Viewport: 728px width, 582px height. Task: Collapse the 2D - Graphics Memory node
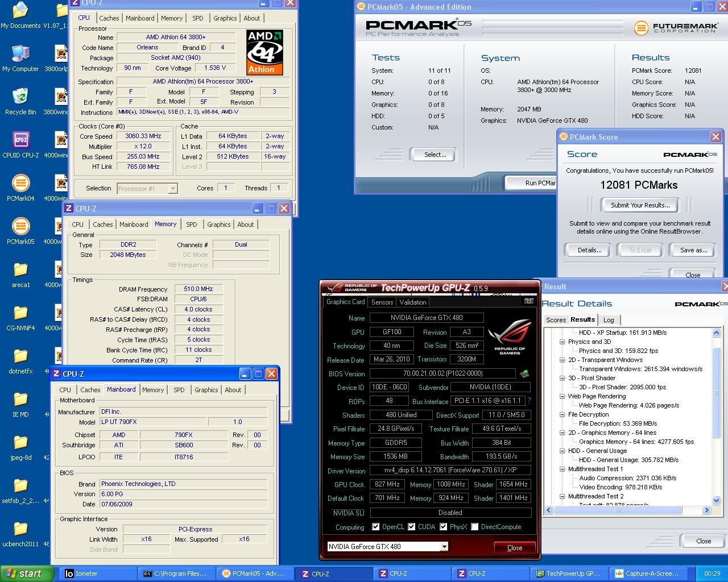(562, 433)
